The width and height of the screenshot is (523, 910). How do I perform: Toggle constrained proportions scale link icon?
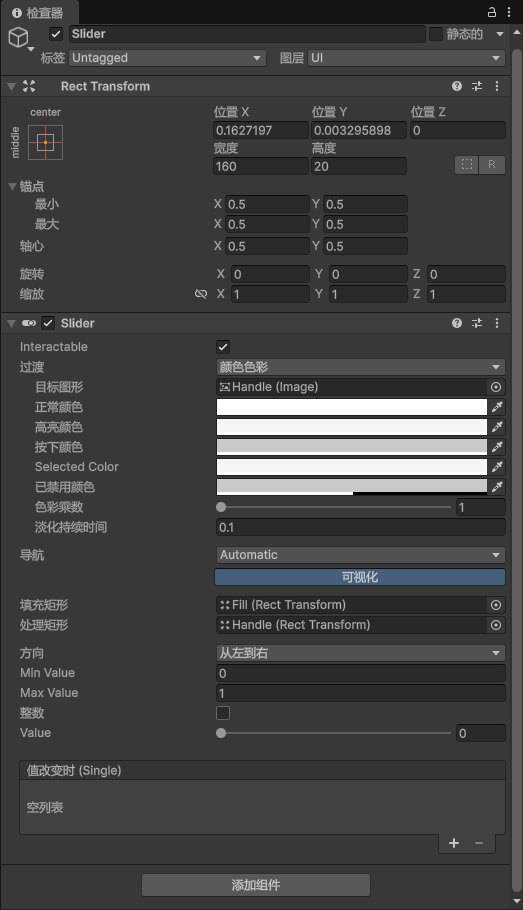point(201,294)
